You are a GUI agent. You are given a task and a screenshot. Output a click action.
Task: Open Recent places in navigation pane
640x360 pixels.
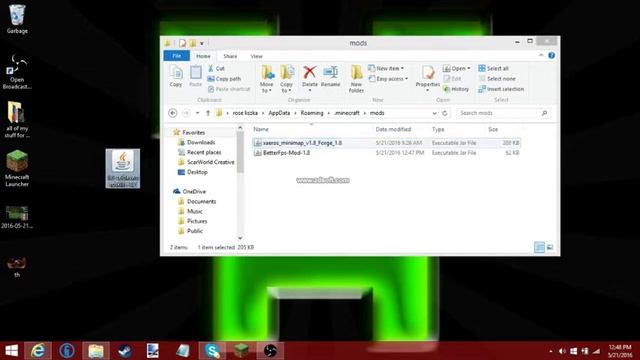(x=204, y=152)
